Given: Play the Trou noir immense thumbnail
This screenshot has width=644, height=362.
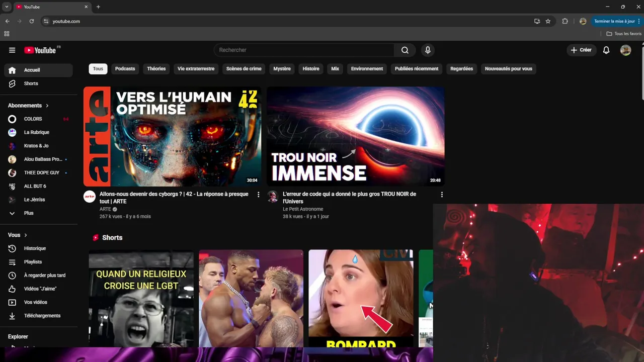Looking at the screenshot, I should (356, 136).
